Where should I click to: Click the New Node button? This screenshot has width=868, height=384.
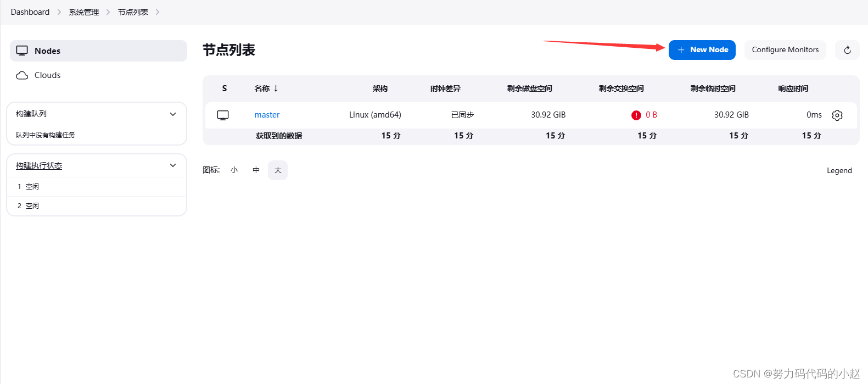tap(702, 50)
